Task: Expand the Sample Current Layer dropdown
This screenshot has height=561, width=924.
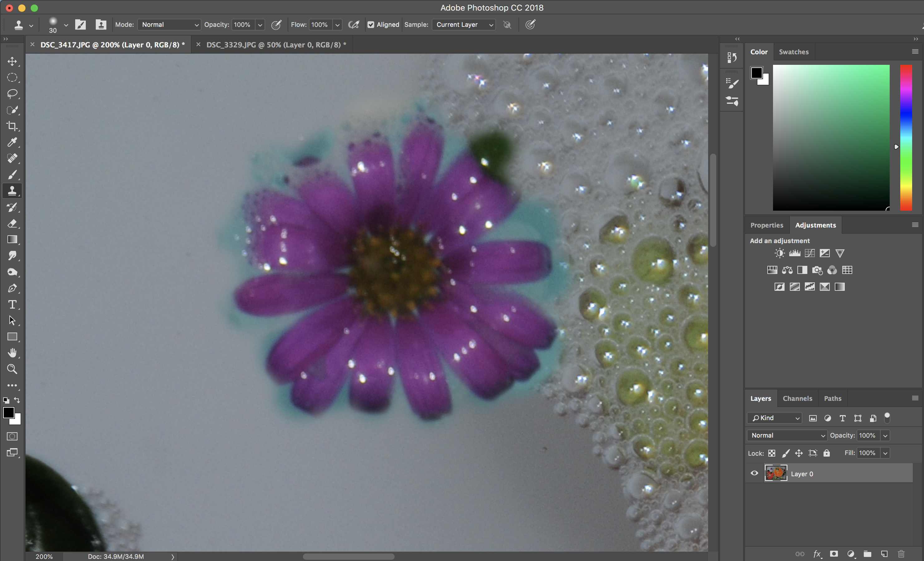Action: [464, 25]
